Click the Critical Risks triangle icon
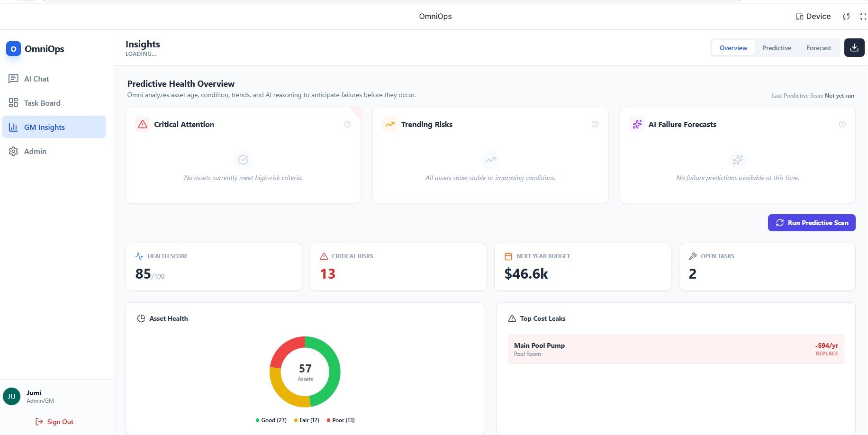This screenshot has width=868, height=435. 324,256
